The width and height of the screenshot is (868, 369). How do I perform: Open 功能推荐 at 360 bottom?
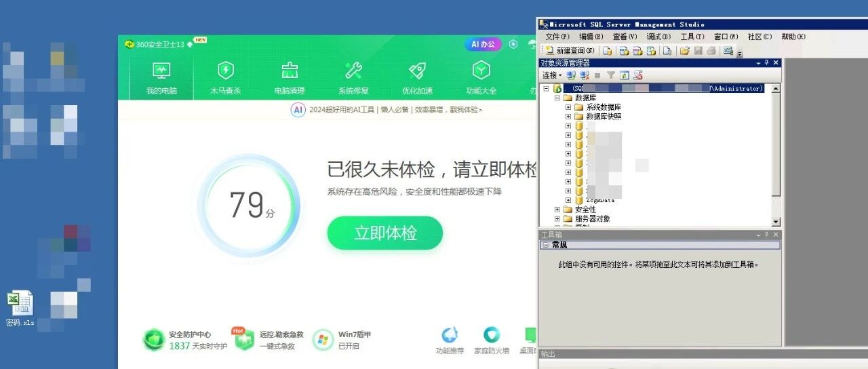[x=450, y=341]
